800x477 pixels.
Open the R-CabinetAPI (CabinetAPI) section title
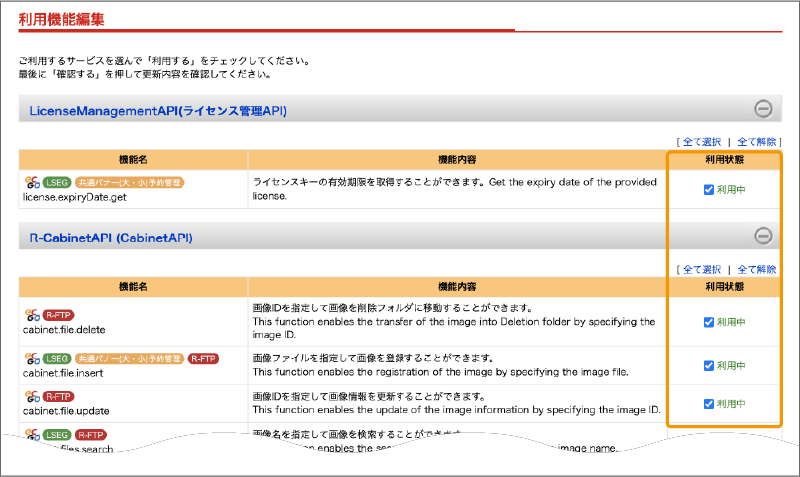[x=111, y=238]
